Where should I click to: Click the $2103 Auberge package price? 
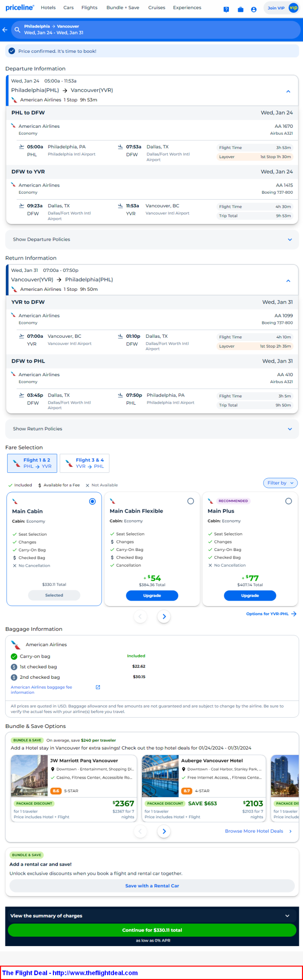(x=253, y=803)
